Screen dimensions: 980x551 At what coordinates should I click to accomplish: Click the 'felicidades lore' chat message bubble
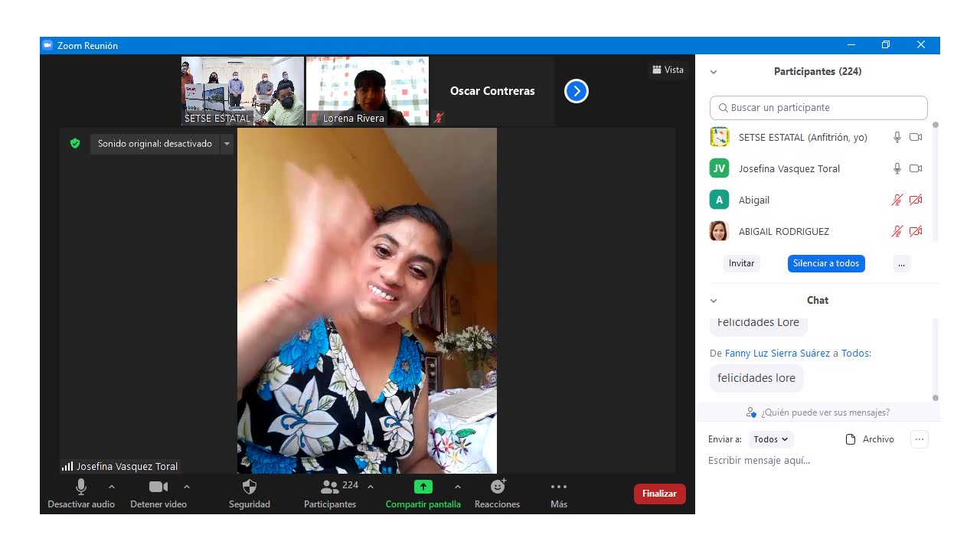(756, 378)
